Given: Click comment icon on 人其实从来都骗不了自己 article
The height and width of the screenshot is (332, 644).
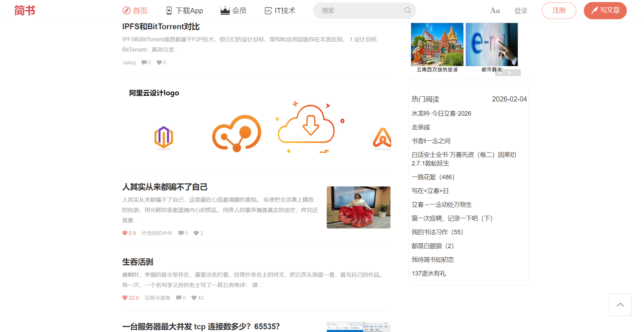Looking at the screenshot, I should click(181, 233).
